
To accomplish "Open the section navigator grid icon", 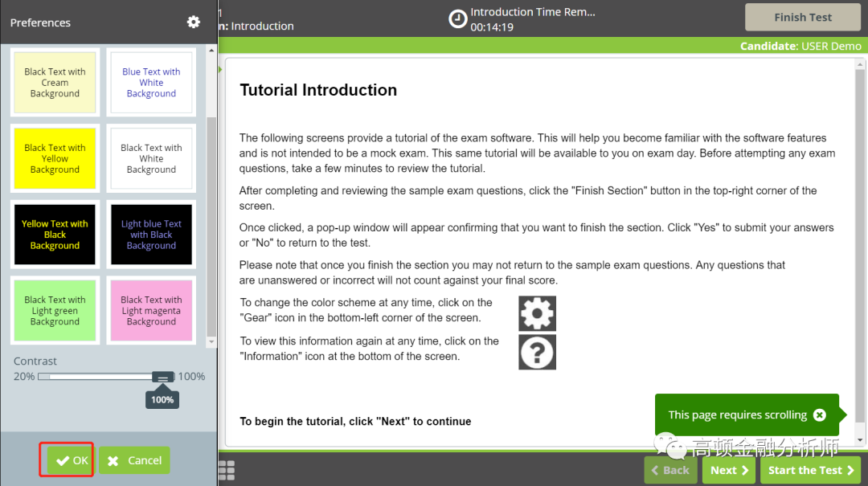I will (227, 470).
